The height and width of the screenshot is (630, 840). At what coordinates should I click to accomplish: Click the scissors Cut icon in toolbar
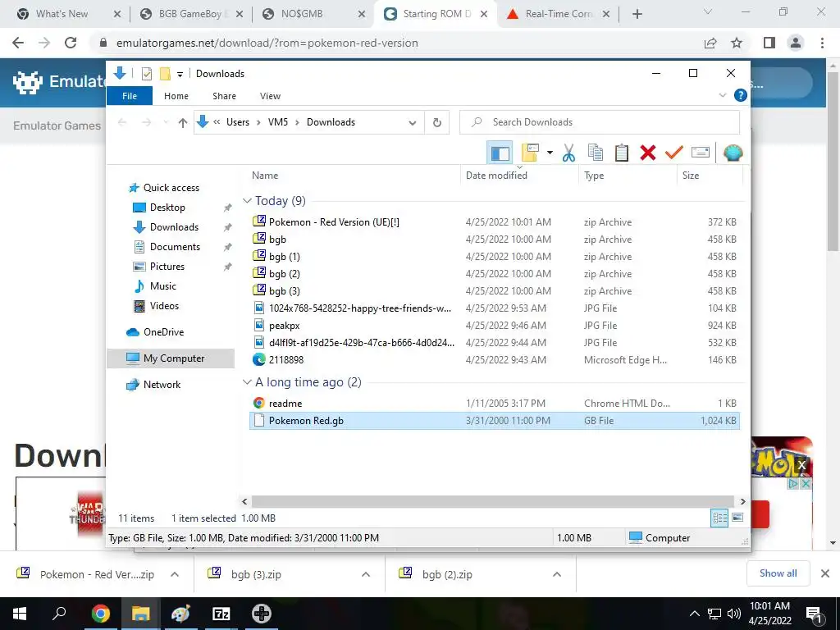(x=568, y=153)
